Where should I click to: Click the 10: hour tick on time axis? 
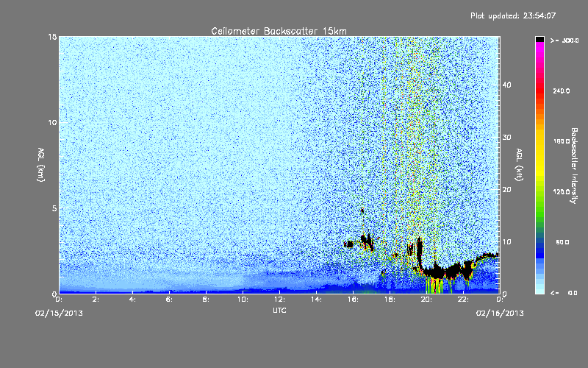tap(243, 300)
